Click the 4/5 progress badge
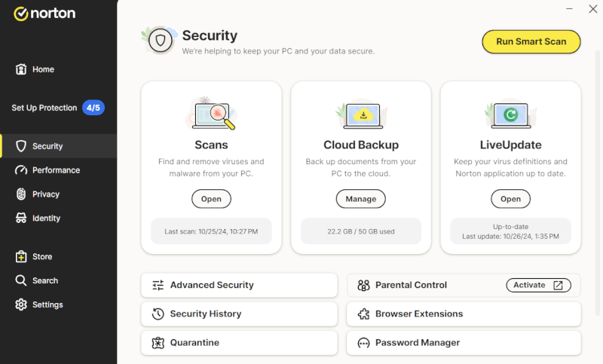Viewport: 603px width, 364px height. coord(93,108)
